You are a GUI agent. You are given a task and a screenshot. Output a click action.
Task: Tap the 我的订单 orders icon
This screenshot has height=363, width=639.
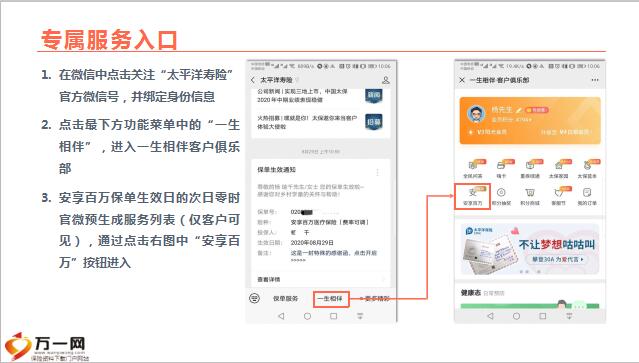pyautogui.click(x=587, y=196)
